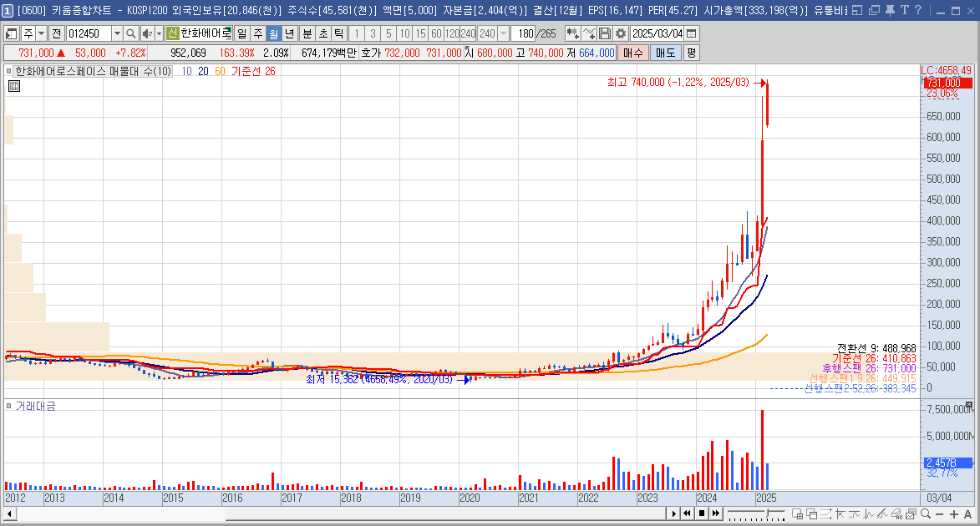Screen dimensions: 980x526
Task: Click the scroll-left arrow at the bottom left
Action: point(9,514)
